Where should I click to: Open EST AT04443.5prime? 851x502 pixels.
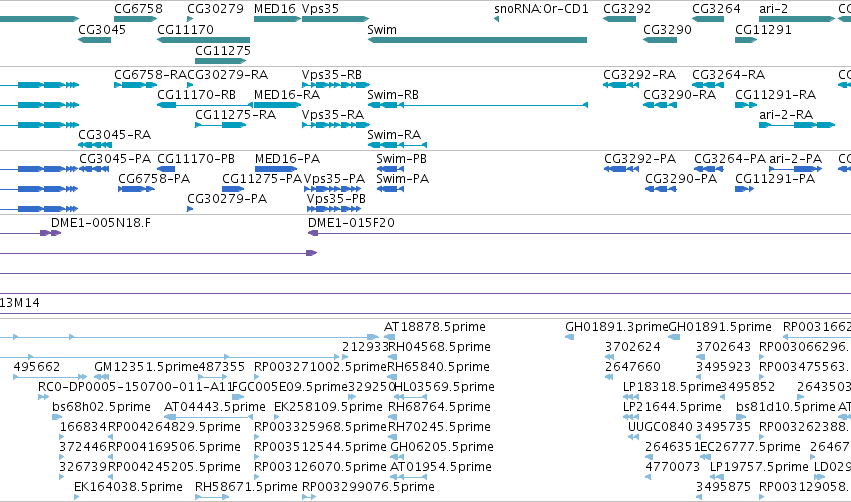pyautogui.click(x=208, y=417)
